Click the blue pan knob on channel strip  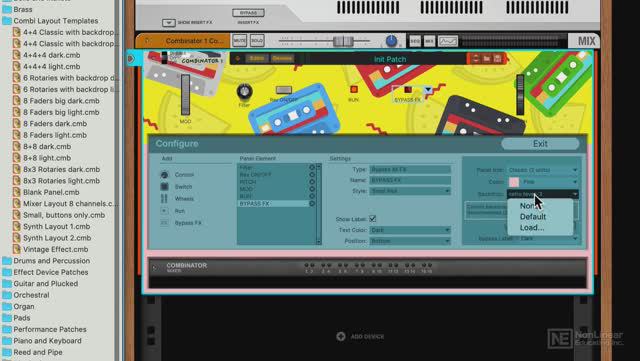[x=391, y=41]
